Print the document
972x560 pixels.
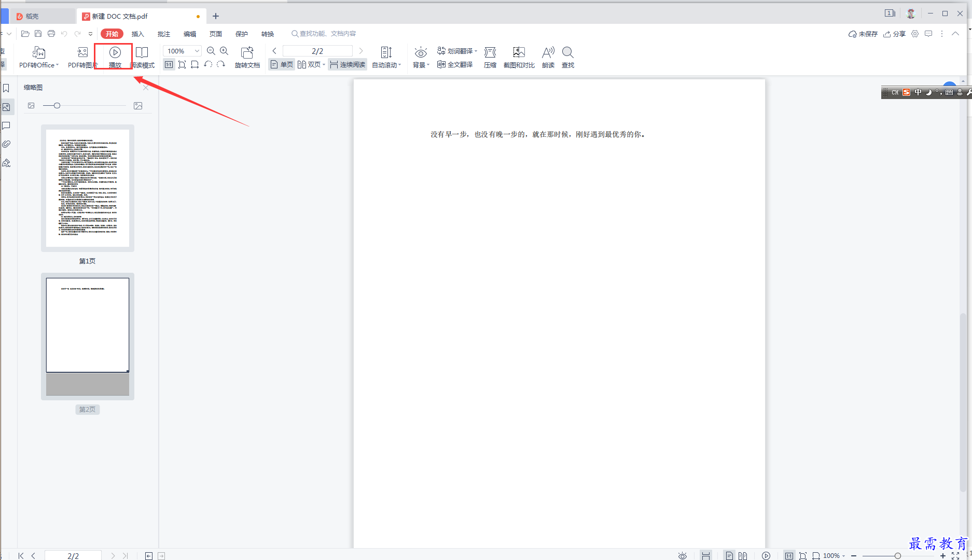[51, 34]
